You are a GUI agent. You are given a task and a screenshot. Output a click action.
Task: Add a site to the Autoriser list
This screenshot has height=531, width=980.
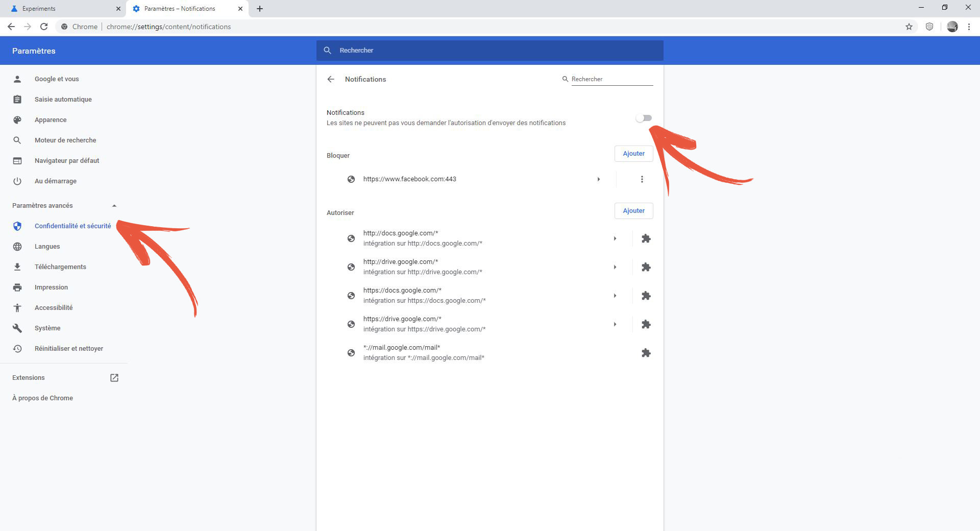[x=633, y=211]
